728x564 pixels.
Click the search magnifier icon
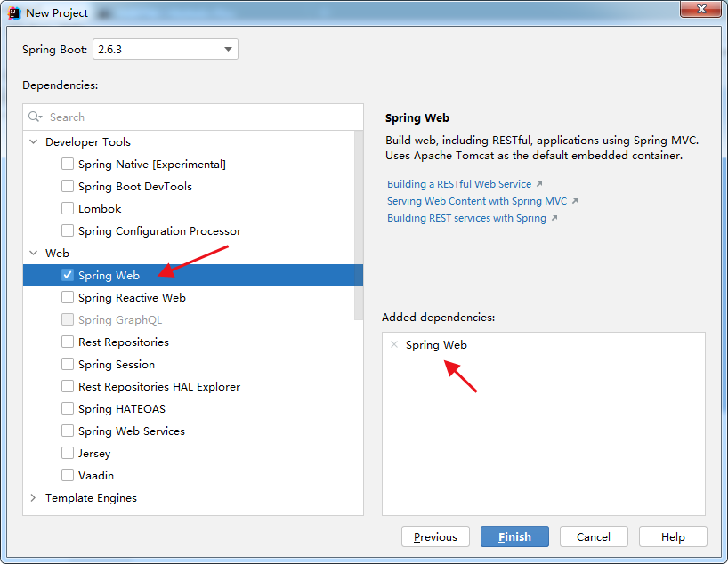click(x=35, y=117)
